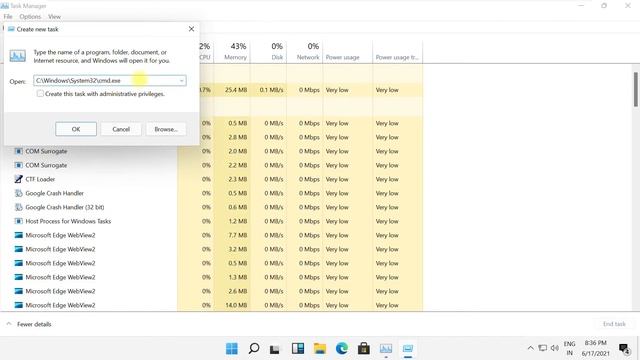Sort by Power usage trend column

[x=397, y=51]
